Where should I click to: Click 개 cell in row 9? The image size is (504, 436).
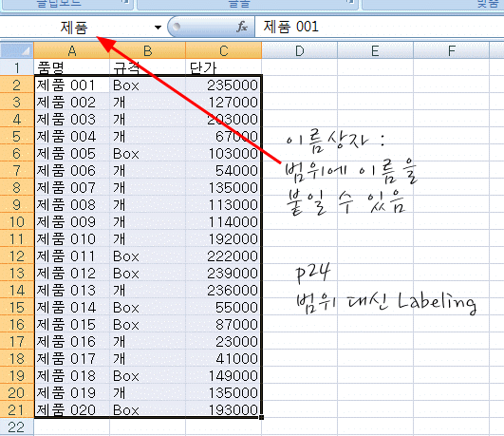[147, 204]
